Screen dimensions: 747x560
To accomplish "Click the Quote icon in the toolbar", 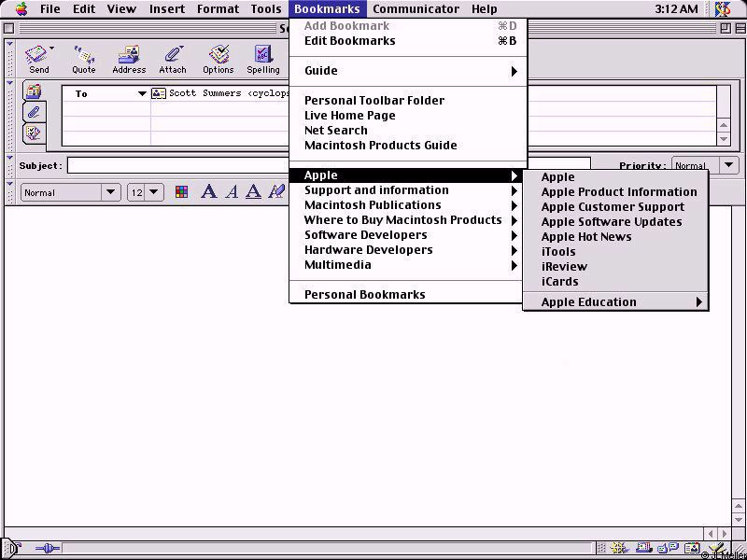I will [84, 55].
